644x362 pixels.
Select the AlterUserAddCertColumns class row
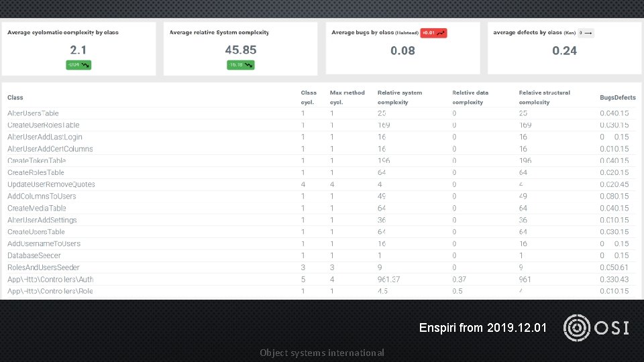pyautogui.click(x=321, y=149)
